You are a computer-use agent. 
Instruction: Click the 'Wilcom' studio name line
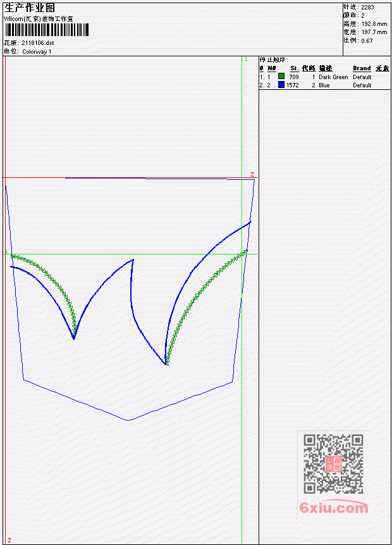click(38, 19)
